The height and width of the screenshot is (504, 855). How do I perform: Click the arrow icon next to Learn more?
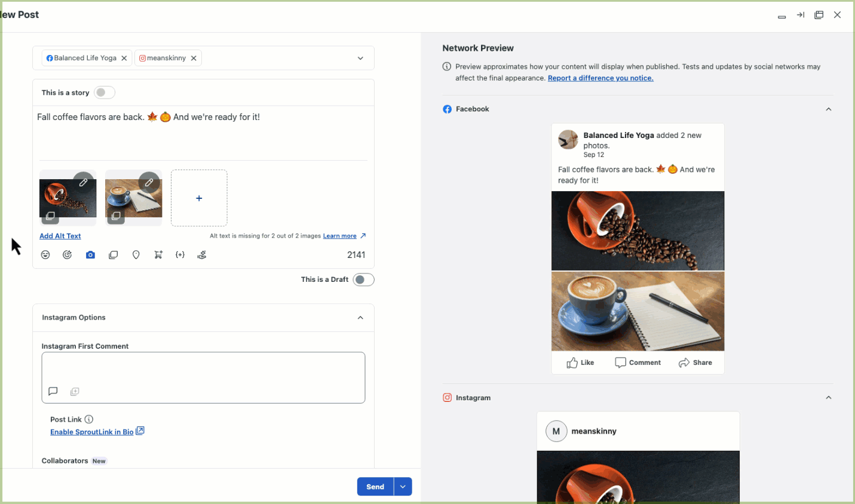pyautogui.click(x=363, y=236)
